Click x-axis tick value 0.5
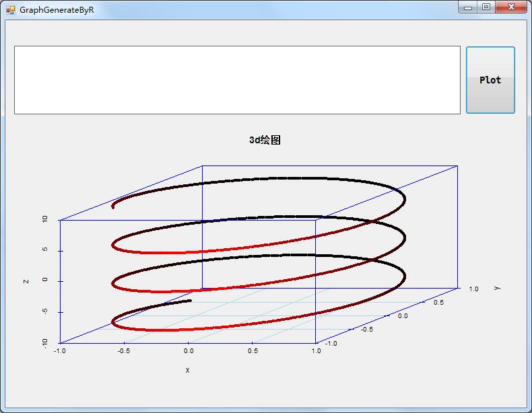This screenshot has height=413, width=532. coord(253,350)
